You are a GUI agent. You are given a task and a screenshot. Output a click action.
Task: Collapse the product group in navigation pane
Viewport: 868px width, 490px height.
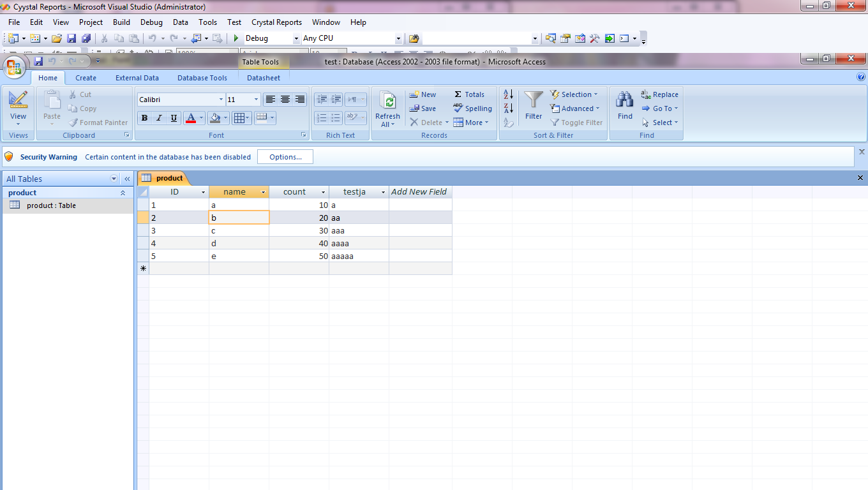123,193
